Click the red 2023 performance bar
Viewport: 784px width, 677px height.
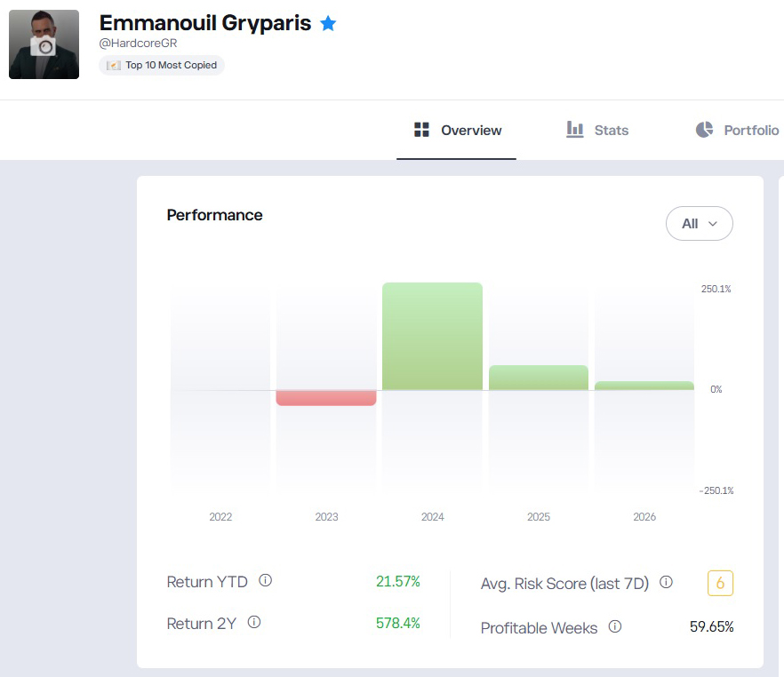point(326,398)
